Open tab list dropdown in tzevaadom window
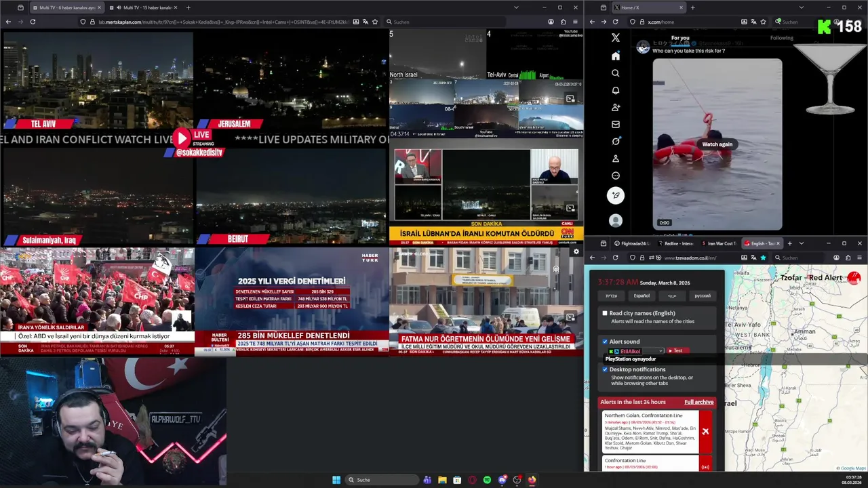Image resolution: width=868 pixels, height=488 pixels. pos(801,243)
